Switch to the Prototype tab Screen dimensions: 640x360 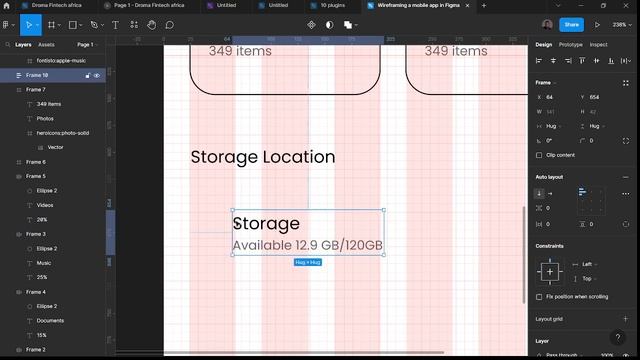[571, 44]
